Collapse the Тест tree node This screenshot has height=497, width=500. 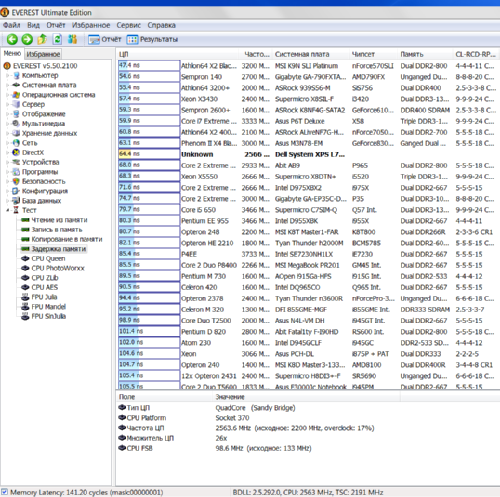pyautogui.click(x=8, y=210)
